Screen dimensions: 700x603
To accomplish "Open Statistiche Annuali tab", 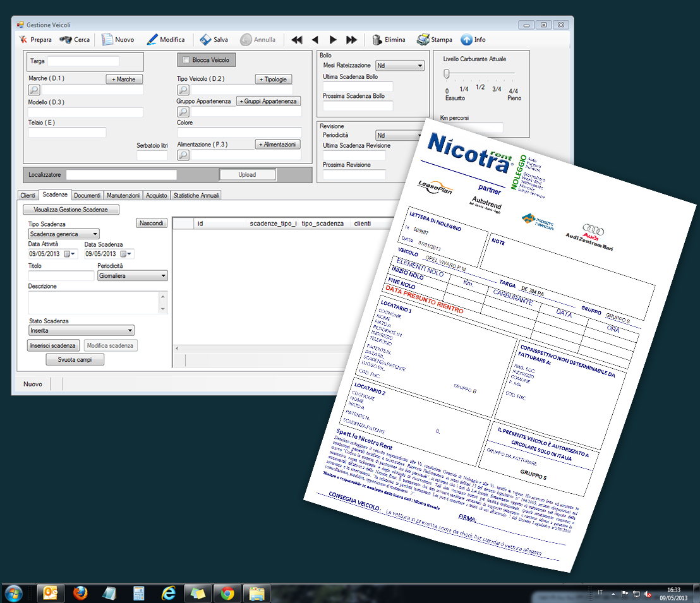I will [x=196, y=196].
